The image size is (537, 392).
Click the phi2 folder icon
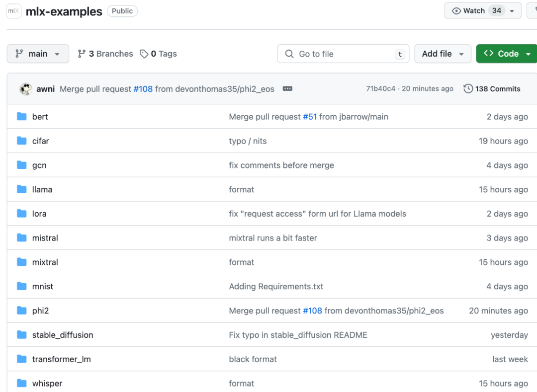point(21,311)
